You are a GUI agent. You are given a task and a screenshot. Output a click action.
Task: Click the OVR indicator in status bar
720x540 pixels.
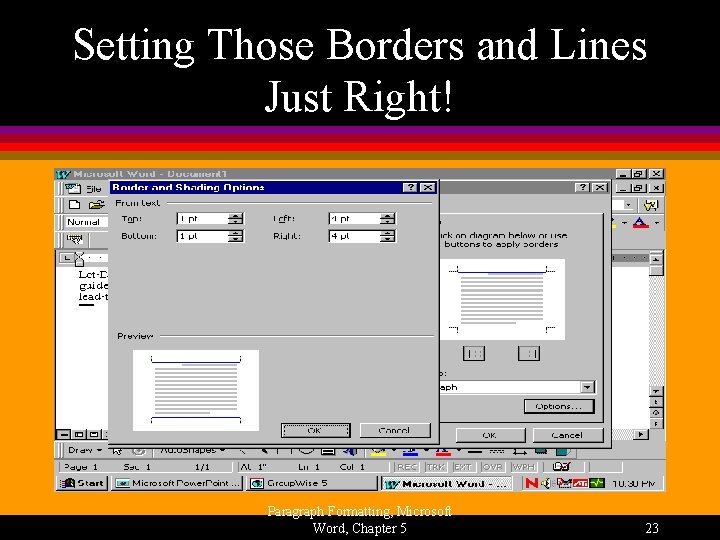click(492, 467)
